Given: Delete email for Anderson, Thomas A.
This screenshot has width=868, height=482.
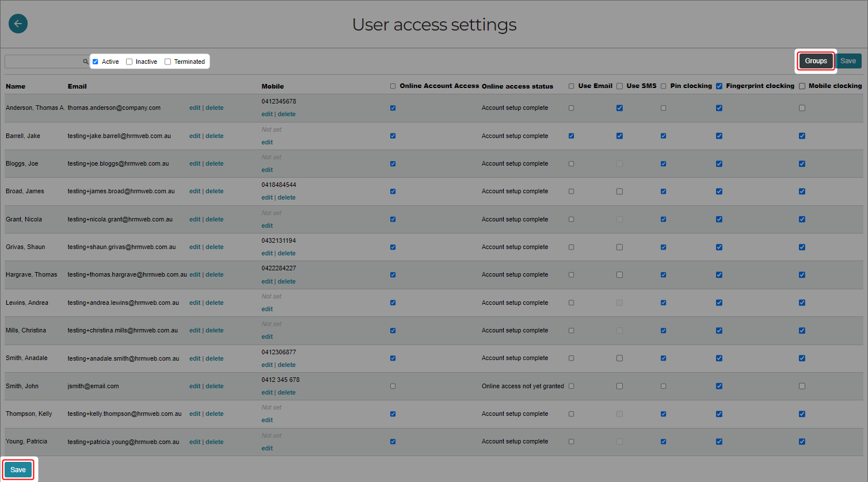Looking at the screenshot, I should click(214, 108).
